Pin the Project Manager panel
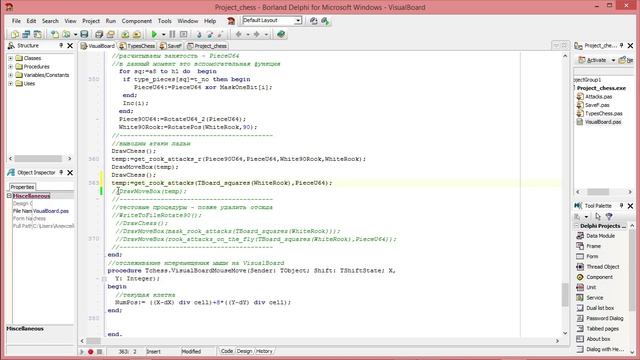 click(621, 45)
